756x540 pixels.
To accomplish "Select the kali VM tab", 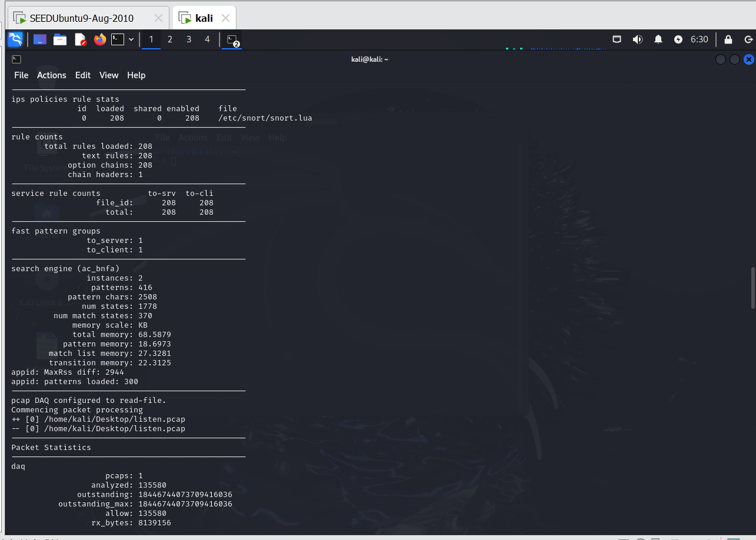I will pos(204,18).
